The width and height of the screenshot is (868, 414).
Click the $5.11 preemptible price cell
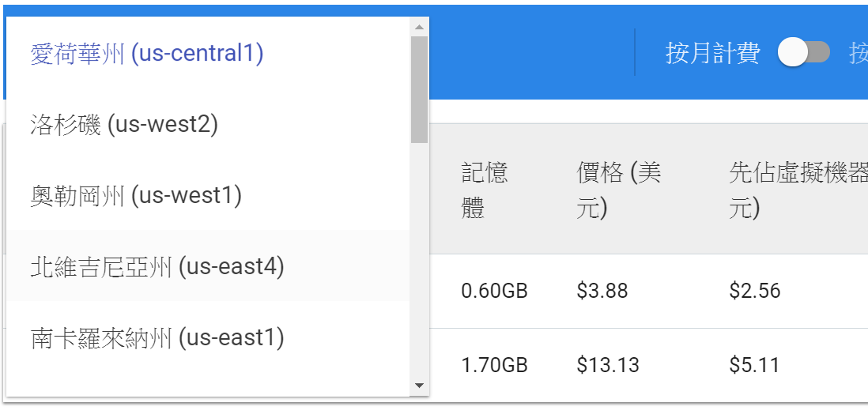754,365
